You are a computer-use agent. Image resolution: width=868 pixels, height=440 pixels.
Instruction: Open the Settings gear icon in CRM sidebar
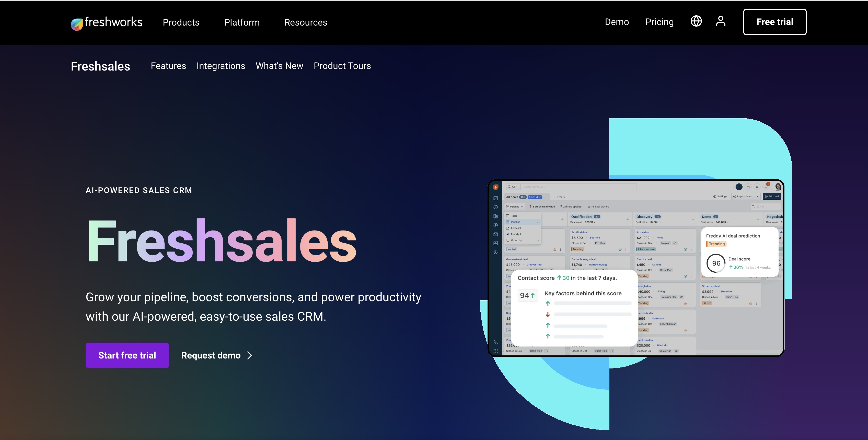tap(495, 252)
